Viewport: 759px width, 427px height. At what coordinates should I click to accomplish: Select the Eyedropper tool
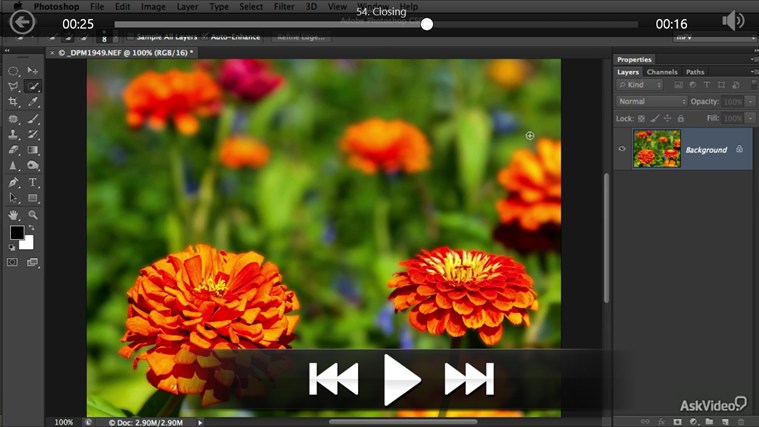tap(33, 102)
